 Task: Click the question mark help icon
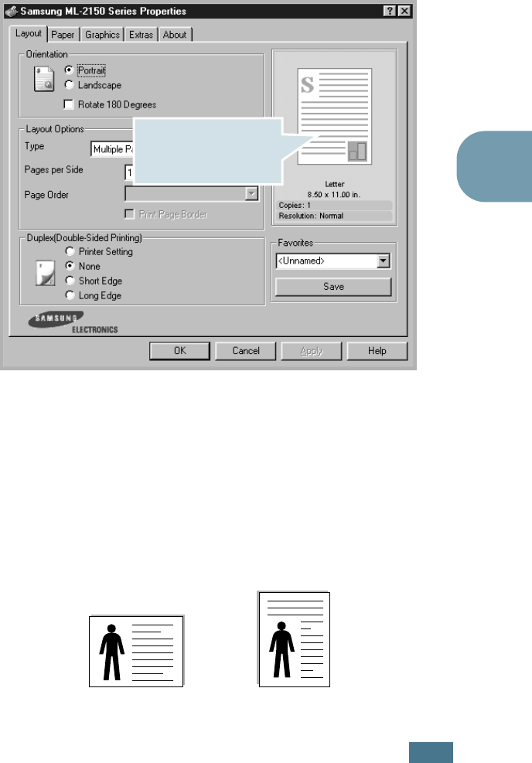point(390,11)
